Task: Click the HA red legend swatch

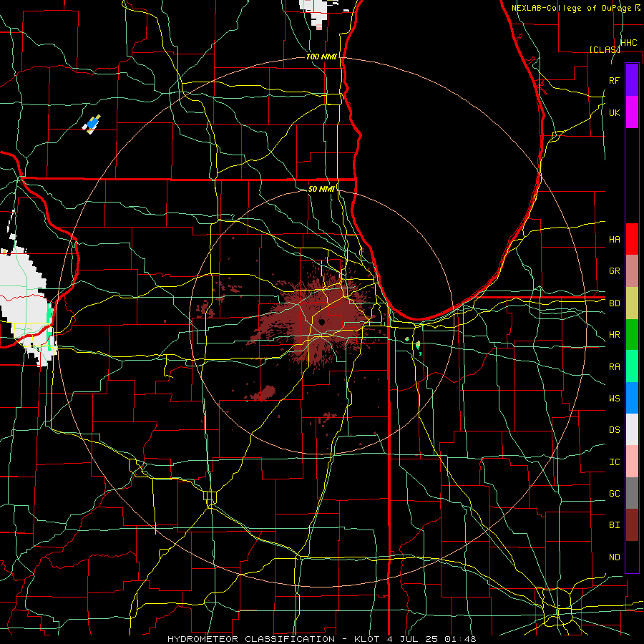Action: [x=632, y=239]
